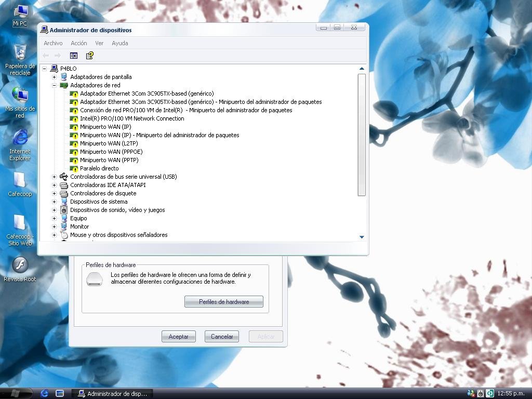Select Minipuerto WAN (IP) entry without Minipuerto suffix
Viewport: 532px width, 399px height.
[x=105, y=127]
